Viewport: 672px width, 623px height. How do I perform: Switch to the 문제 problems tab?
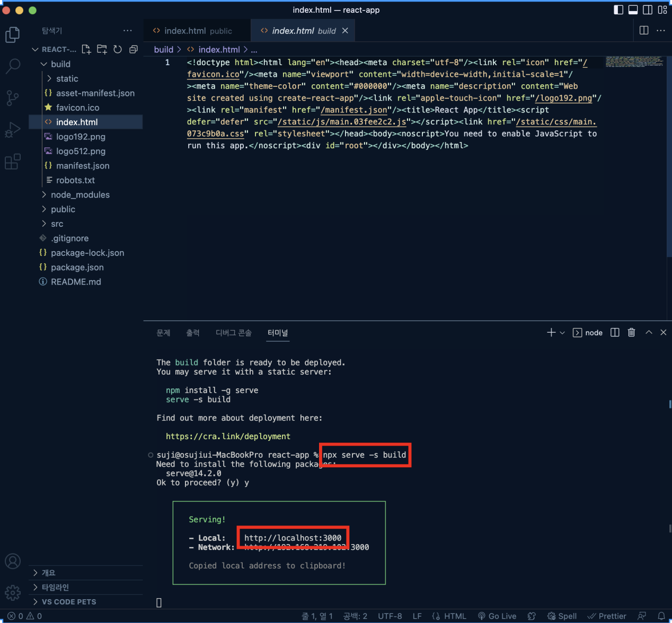click(x=163, y=333)
